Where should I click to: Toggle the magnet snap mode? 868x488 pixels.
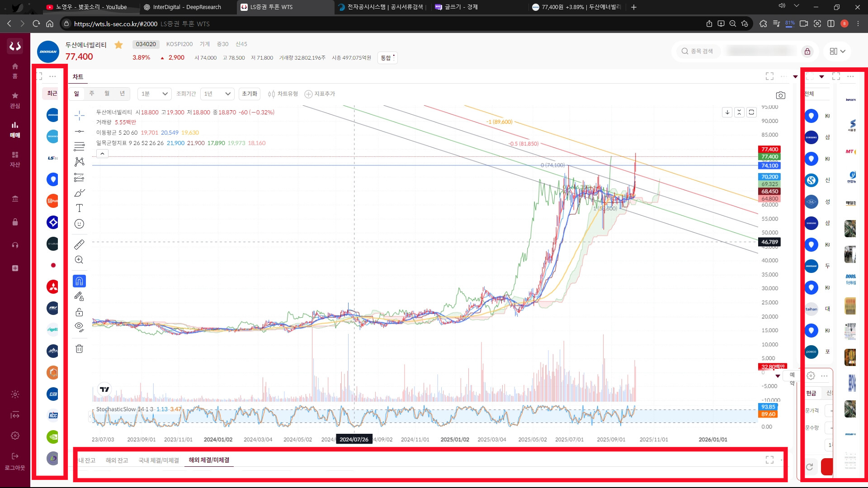click(79, 281)
